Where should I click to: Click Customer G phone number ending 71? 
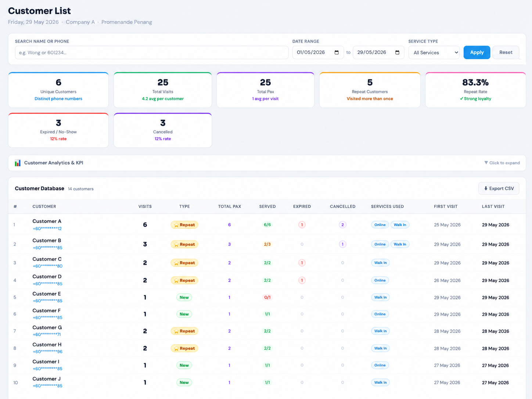(47, 334)
